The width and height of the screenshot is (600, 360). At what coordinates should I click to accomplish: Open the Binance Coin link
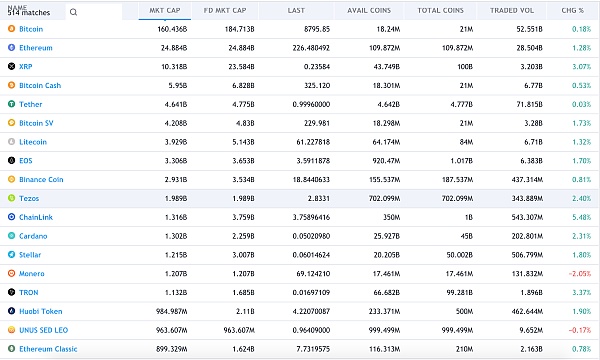pos(41,179)
